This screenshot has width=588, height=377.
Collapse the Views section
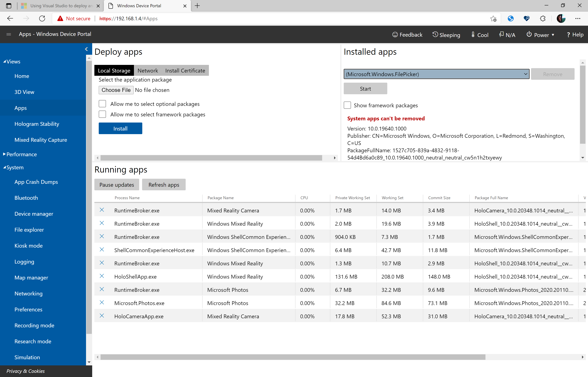[12, 61]
